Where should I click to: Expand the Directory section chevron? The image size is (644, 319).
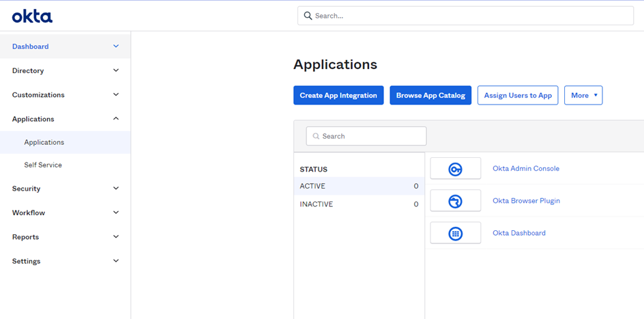[x=116, y=70]
